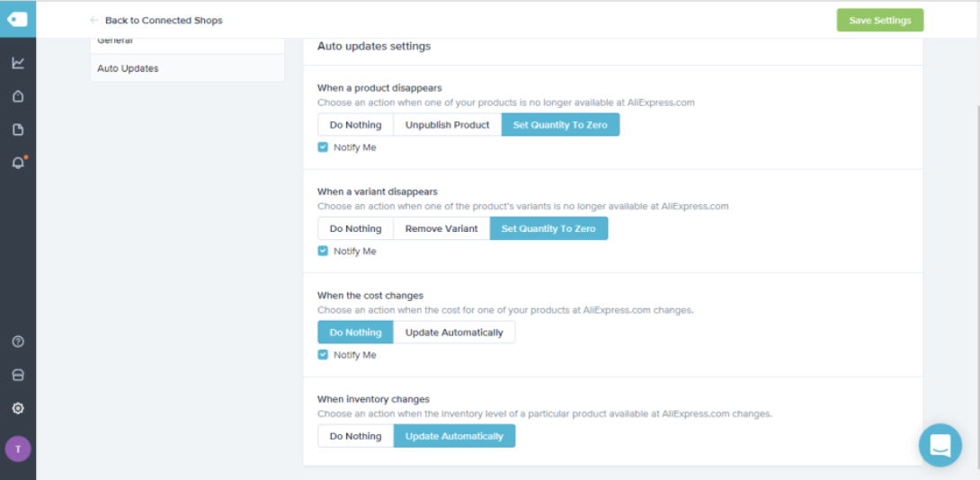Click Back to Connected Shops link
This screenshot has width=980, height=480.
163,20
